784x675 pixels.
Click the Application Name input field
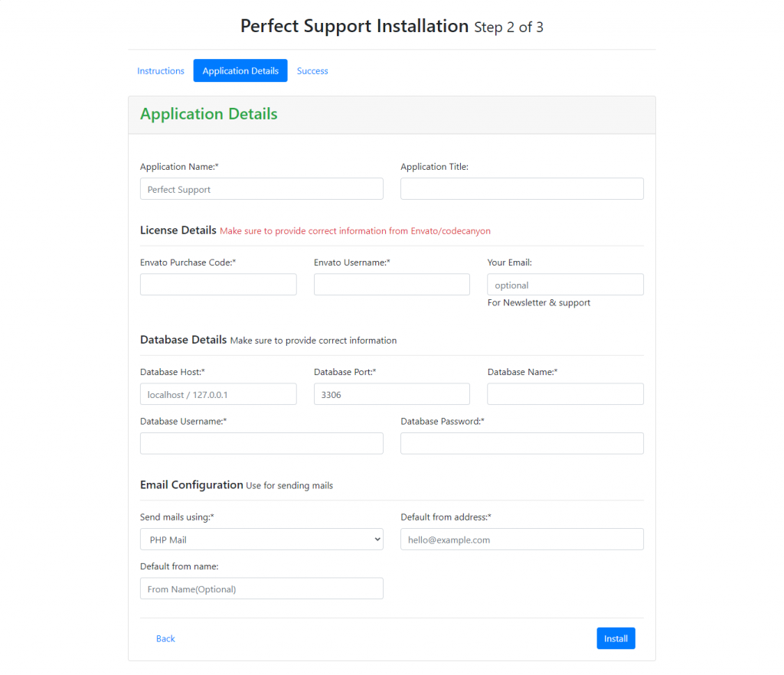[x=262, y=189]
